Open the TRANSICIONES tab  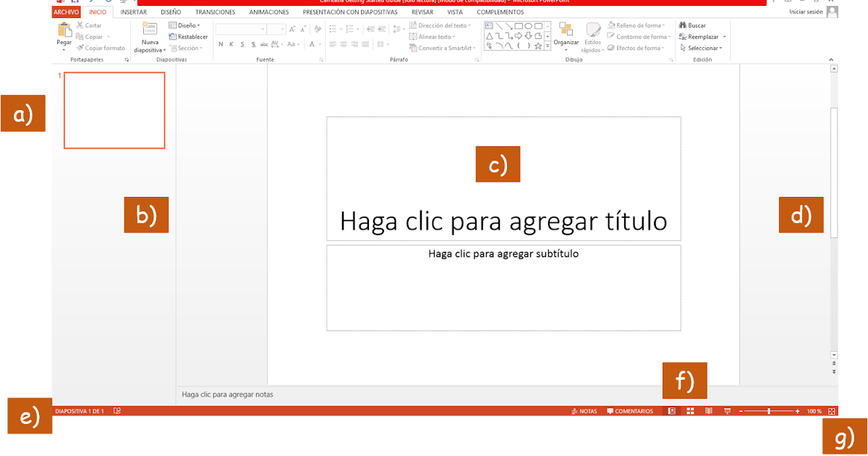(x=215, y=12)
